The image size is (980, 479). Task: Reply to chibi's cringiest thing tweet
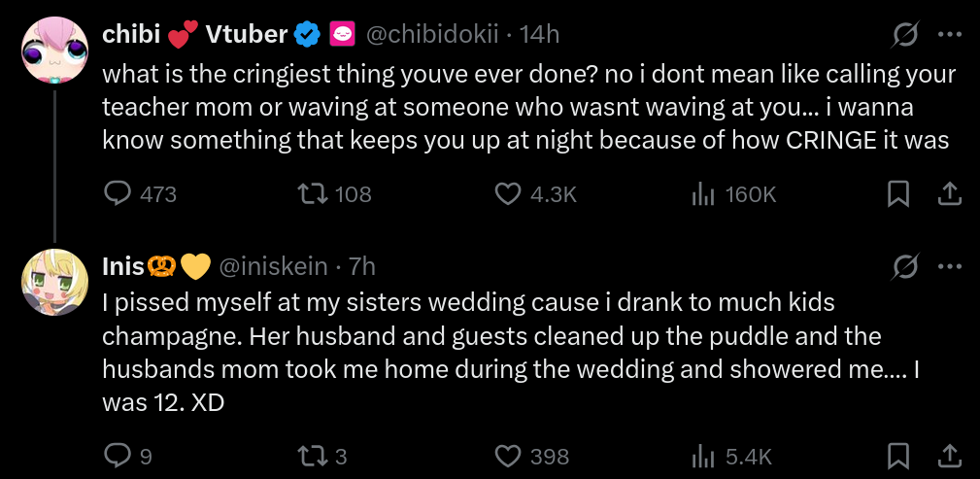coord(118,194)
